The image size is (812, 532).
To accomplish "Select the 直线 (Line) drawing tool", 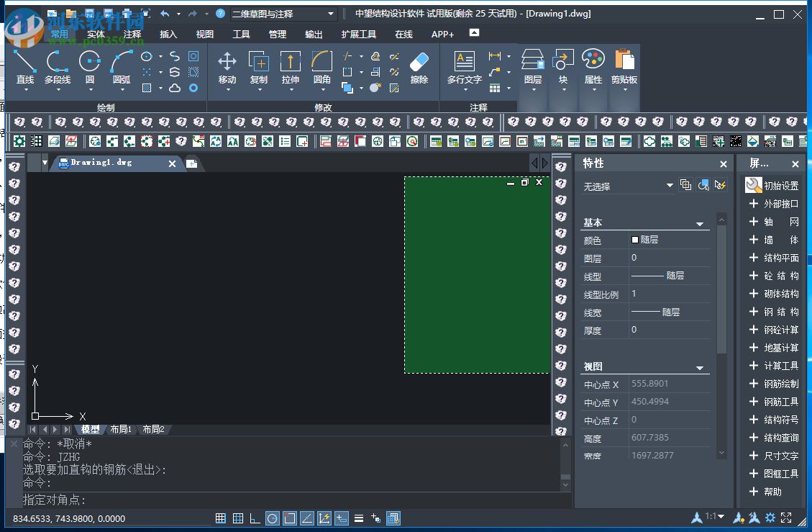I will pyautogui.click(x=25, y=66).
